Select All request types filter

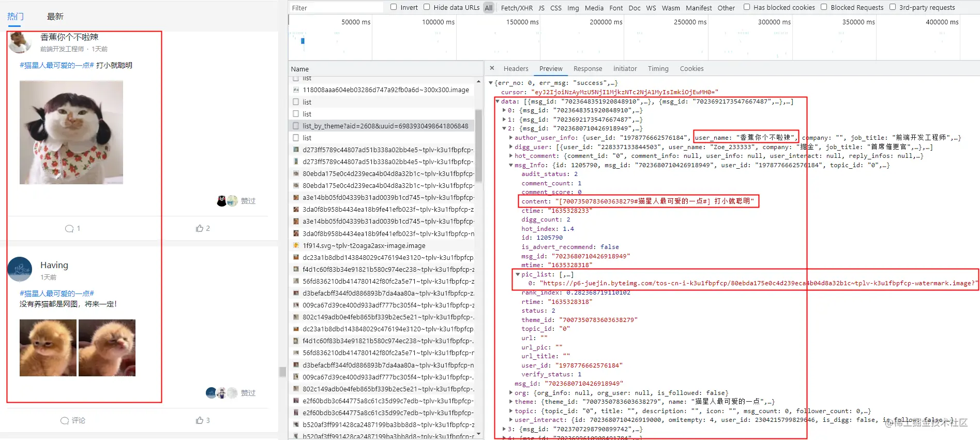click(488, 8)
